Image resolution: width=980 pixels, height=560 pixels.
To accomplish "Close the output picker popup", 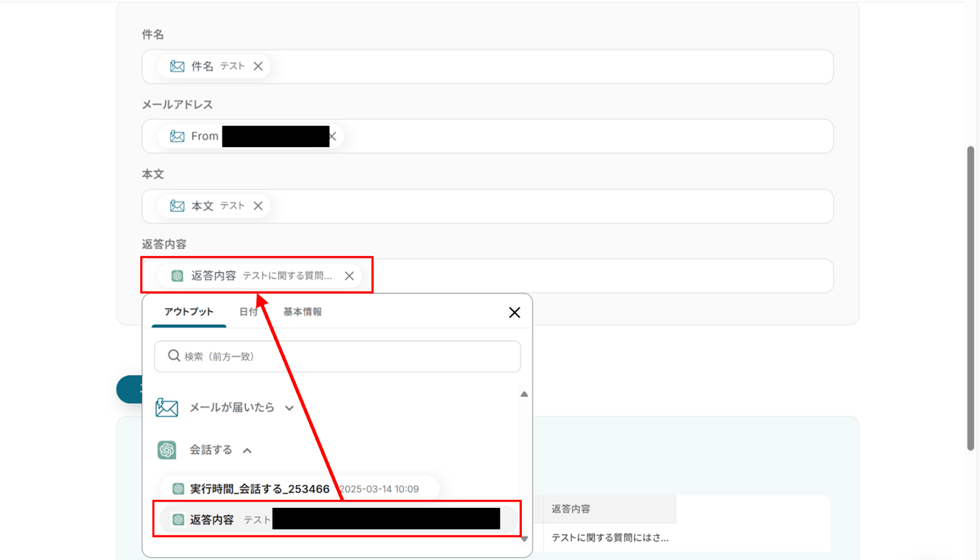I will click(514, 312).
